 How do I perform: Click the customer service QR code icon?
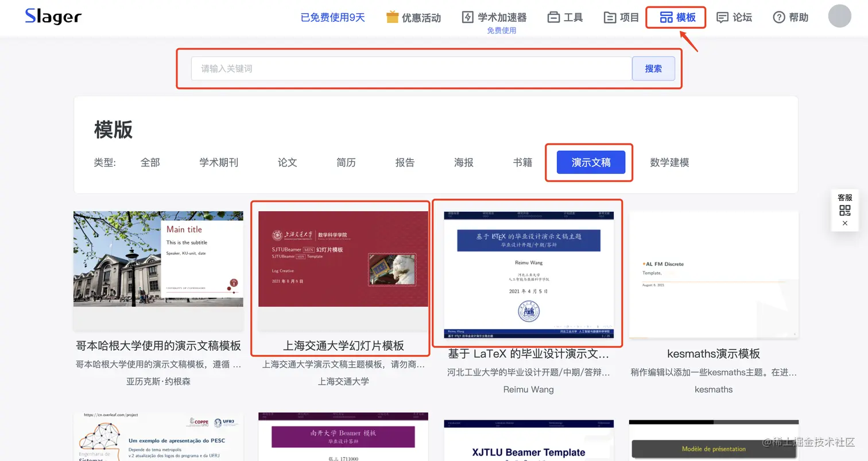(844, 210)
